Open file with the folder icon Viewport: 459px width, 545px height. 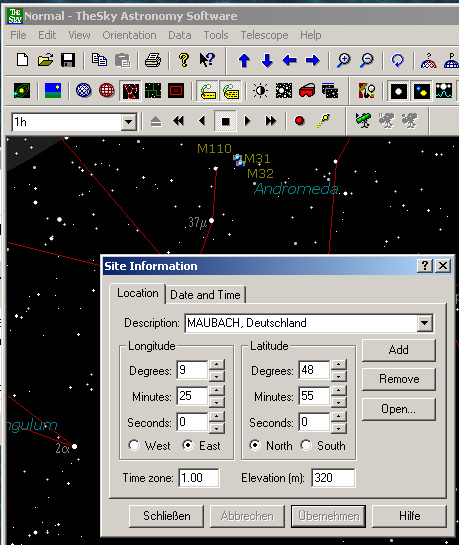[46, 60]
